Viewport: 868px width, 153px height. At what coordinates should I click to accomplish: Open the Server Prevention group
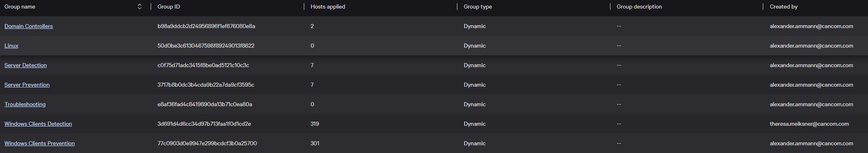[x=27, y=85]
